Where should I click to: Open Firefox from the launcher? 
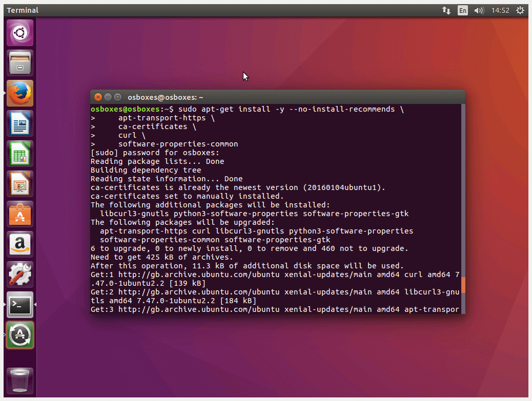tap(19, 93)
